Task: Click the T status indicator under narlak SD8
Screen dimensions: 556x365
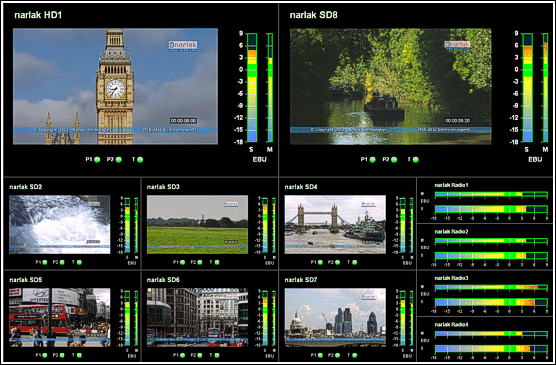Action: click(x=416, y=160)
